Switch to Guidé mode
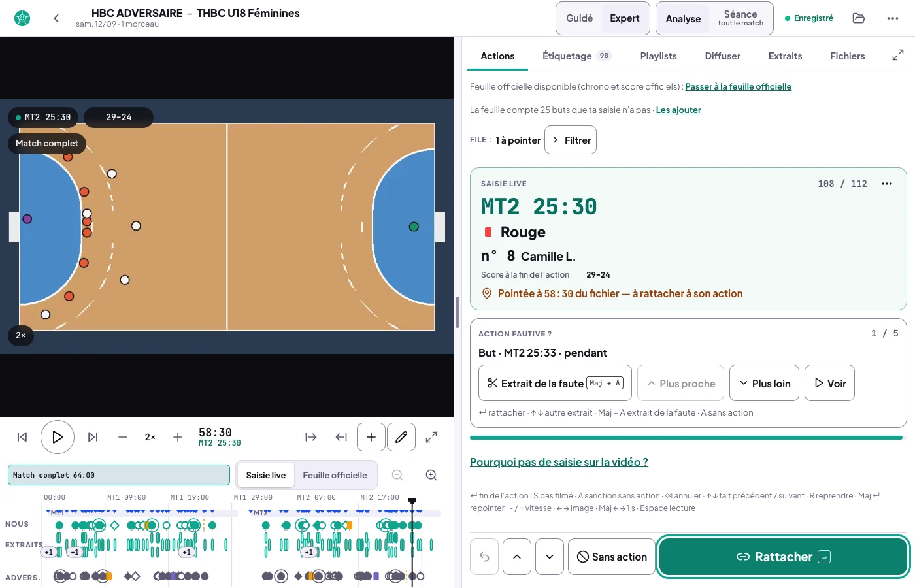Image resolution: width=915 pixels, height=588 pixels. click(x=579, y=18)
